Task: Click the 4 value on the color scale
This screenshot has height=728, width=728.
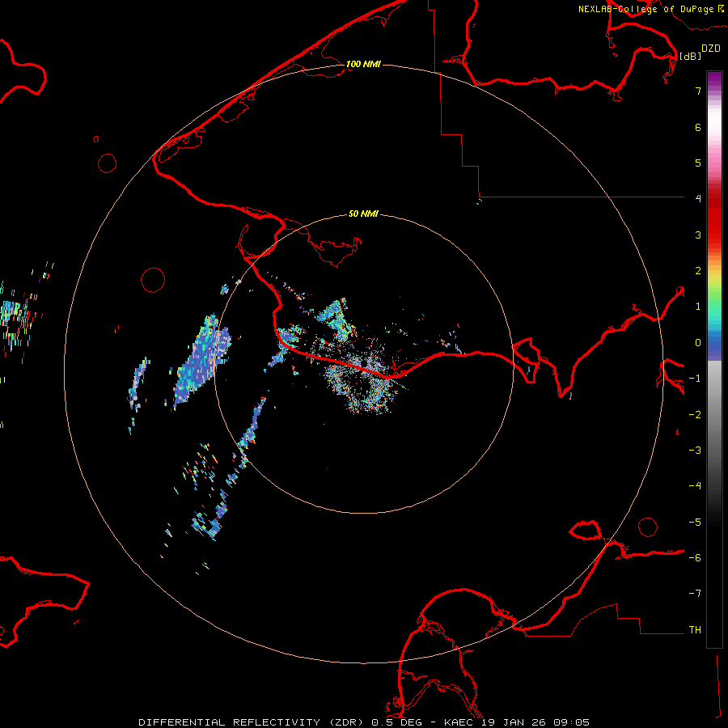Action: coord(698,199)
